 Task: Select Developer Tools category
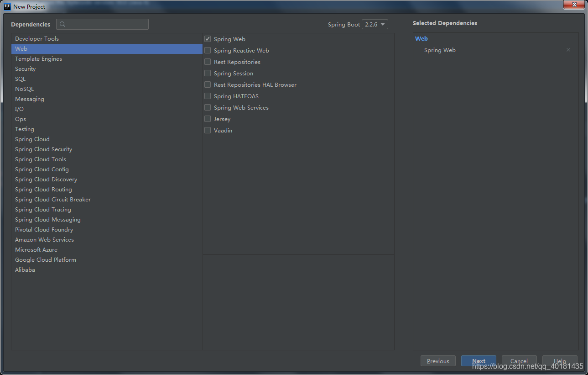pyautogui.click(x=107, y=39)
